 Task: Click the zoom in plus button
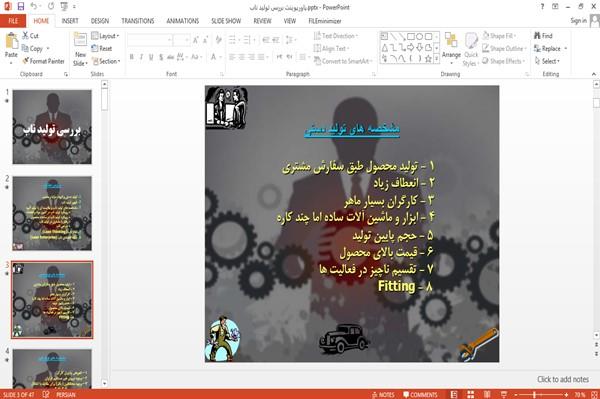click(566, 394)
